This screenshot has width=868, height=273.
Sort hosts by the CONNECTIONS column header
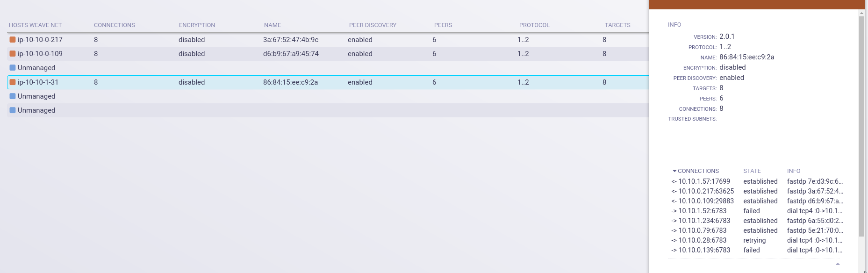[x=114, y=25]
